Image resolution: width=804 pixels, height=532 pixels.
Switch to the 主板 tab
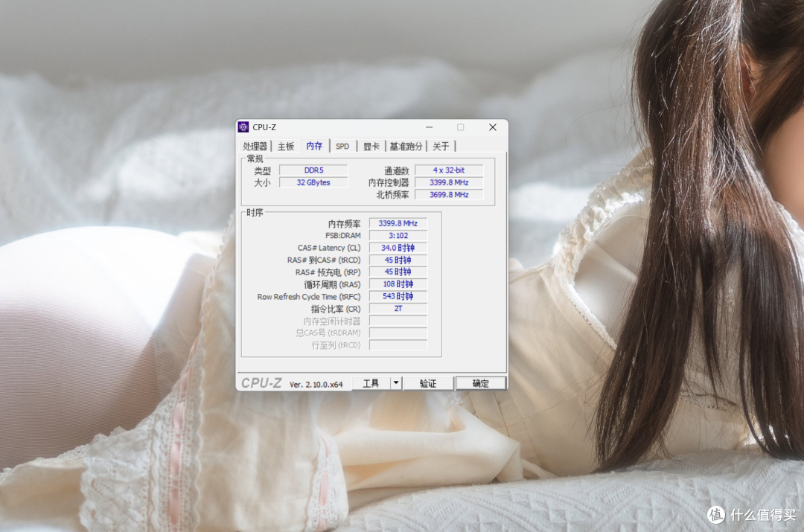[x=286, y=147]
